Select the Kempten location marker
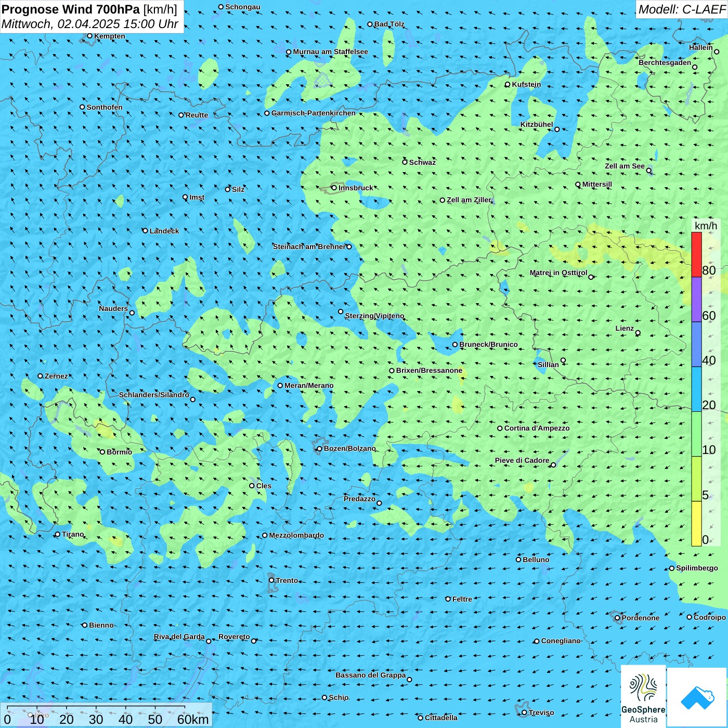 click(89, 36)
